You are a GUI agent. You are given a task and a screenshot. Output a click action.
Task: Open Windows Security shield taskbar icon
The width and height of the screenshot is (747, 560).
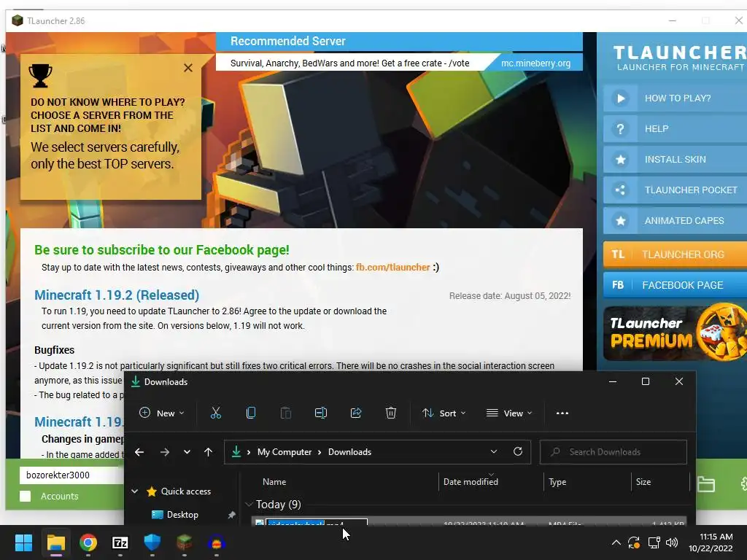coord(152,542)
